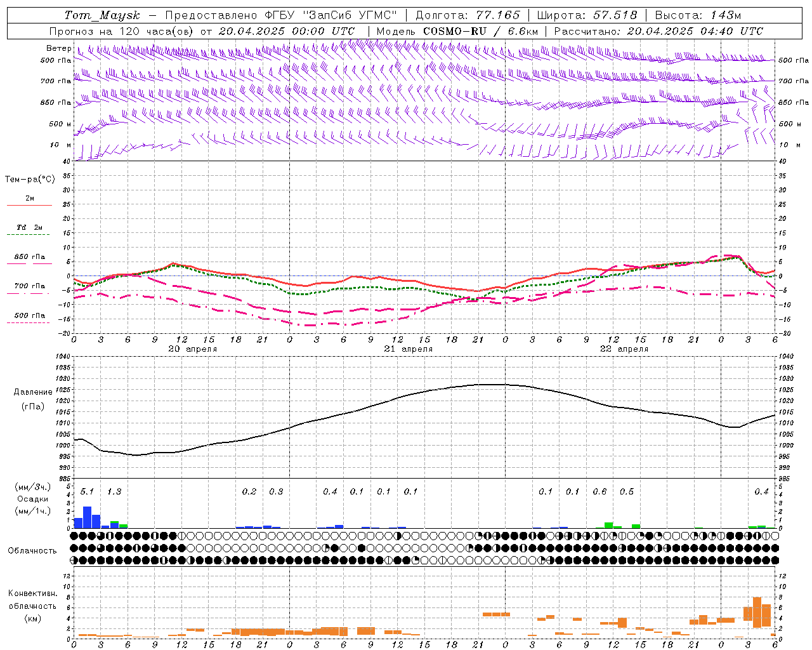The height and width of the screenshot is (650, 812).
Task: Click the Конвективн. label
Action: pos(33,594)
